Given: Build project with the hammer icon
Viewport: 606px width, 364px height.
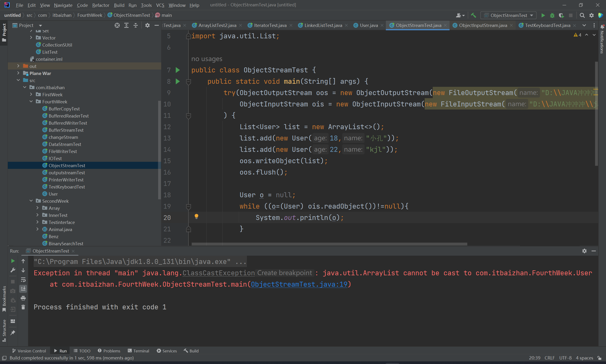Looking at the screenshot, I should tap(473, 15).
